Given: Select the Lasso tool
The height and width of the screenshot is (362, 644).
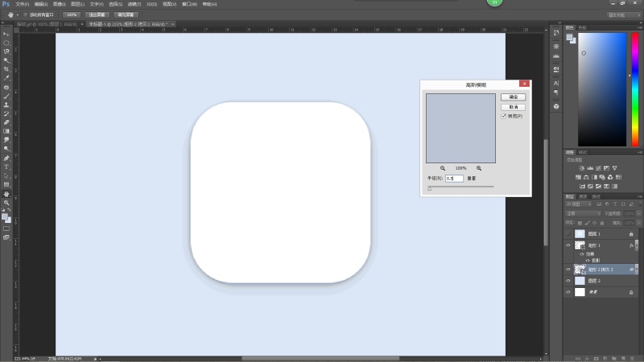Looking at the screenshot, I should pos(6,51).
